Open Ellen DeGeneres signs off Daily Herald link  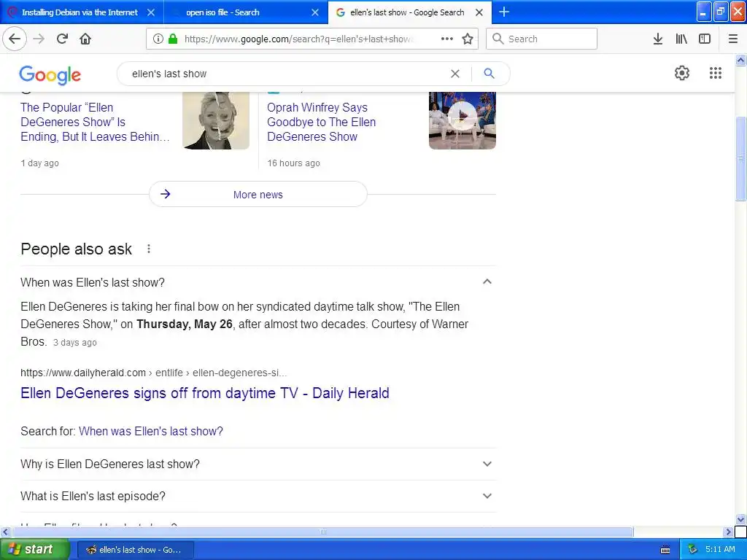coord(205,393)
